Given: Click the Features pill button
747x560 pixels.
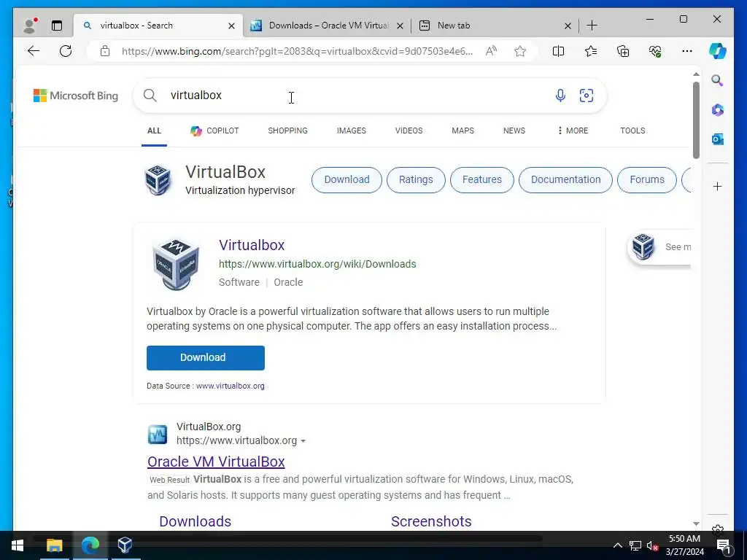Looking at the screenshot, I should point(482,180).
